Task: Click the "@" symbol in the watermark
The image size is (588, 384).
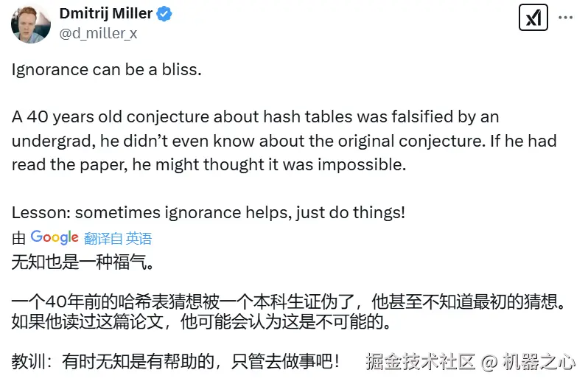Action: [x=489, y=362]
